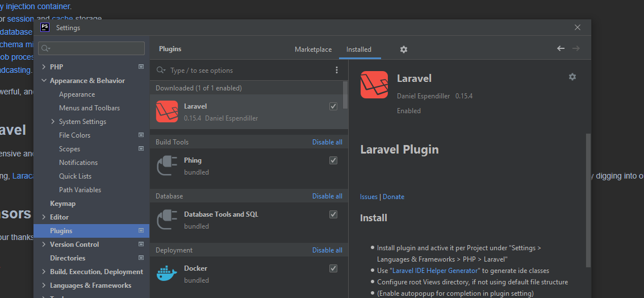Click the project-level marker icon beside Version Control
The height and width of the screenshot is (298, 644).
pyautogui.click(x=141, y=244)
